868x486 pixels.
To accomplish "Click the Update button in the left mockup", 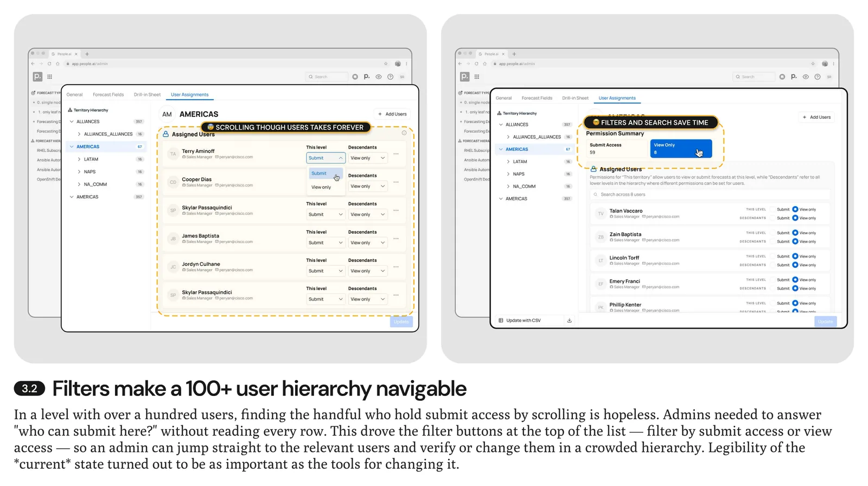I will (401, 322).
